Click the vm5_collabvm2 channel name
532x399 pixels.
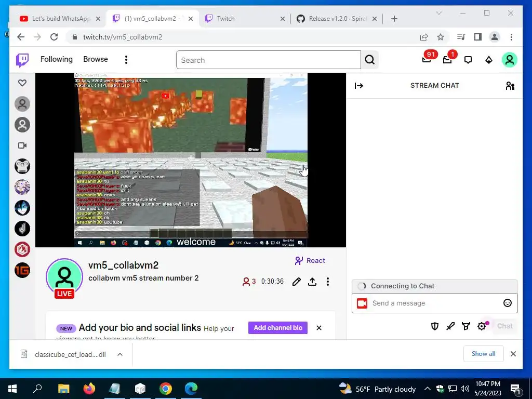[124, 265]
